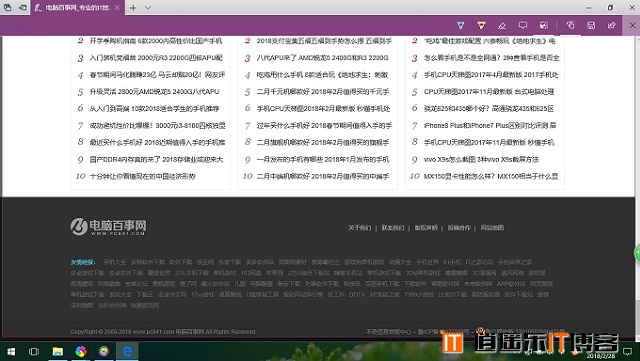Open article 入门装机党福音 2000元R3 2200G
This screenshot has width=640, height=361.
point(156,58)
